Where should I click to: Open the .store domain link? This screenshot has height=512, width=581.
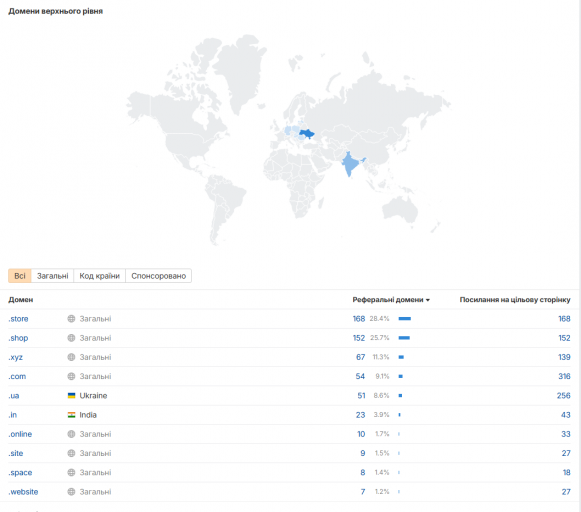click(18, 319)
